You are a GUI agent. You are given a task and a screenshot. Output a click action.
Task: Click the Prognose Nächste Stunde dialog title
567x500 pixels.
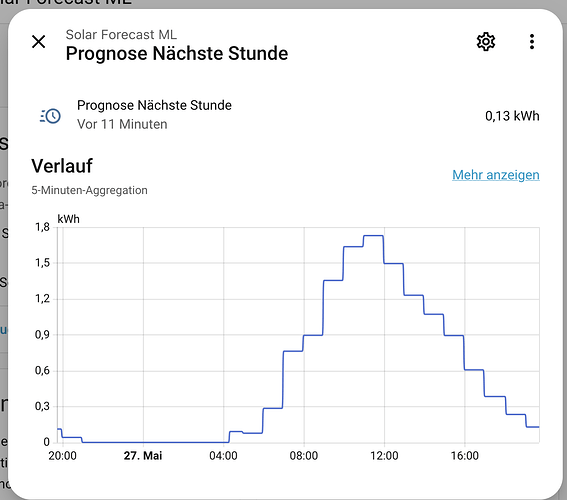177,54
